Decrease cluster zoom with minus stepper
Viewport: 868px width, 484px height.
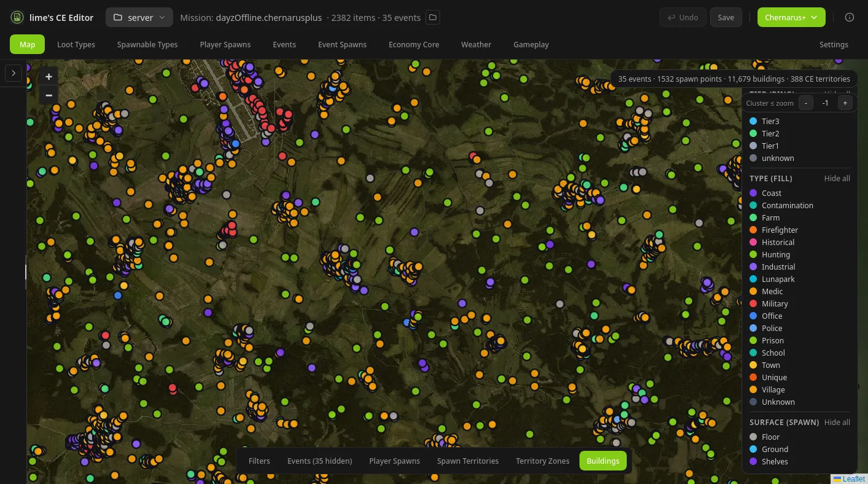[806, 103]
